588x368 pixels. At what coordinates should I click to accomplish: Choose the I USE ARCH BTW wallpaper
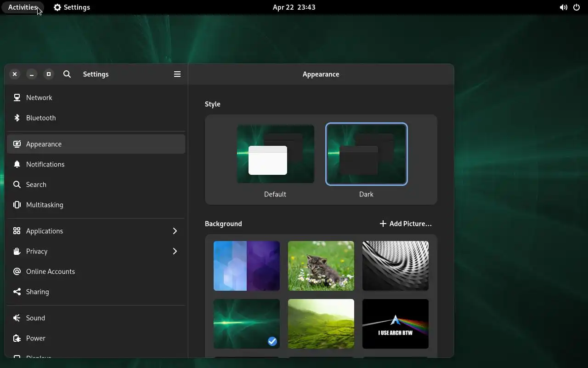(396, 324)
